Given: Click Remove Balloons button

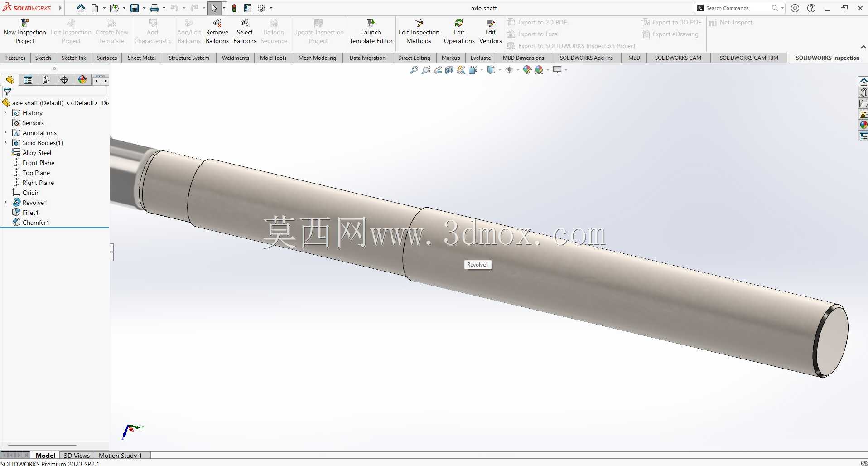Looking at the screenshot, I should 217,32.
